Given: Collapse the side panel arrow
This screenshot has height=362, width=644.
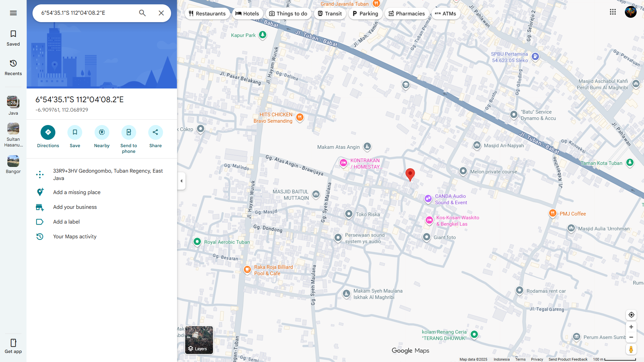Looking at the screenshot, I should pyautogui.click(x=181, y=181).
